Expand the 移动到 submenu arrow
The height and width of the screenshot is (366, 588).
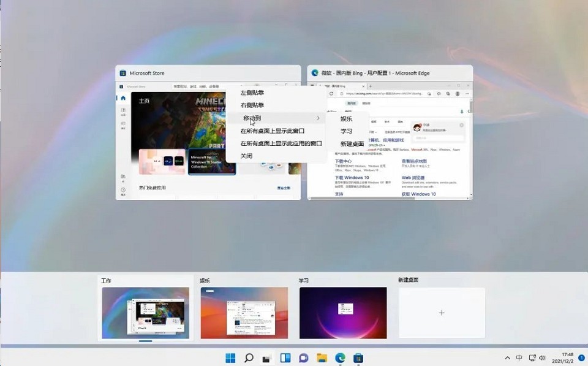coord(318,118)
